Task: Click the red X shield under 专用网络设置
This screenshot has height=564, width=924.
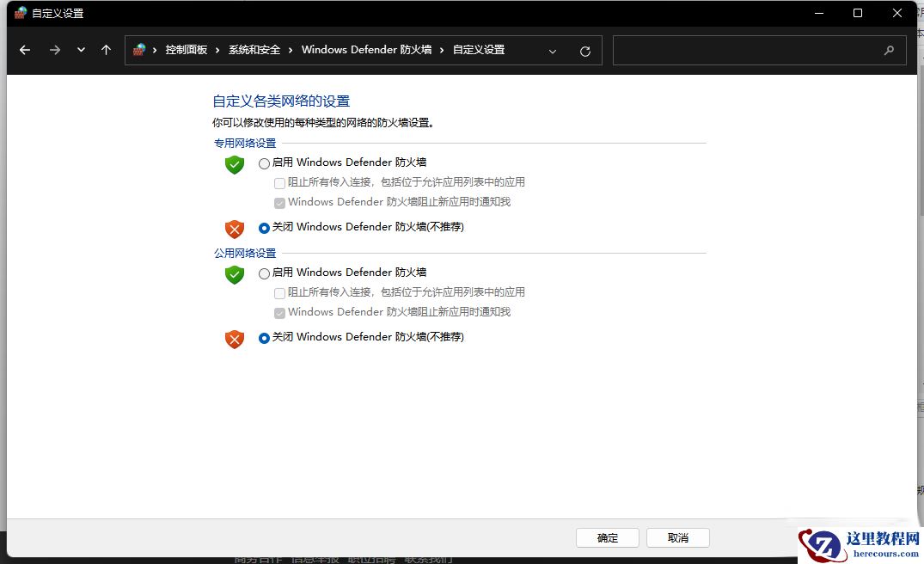Action: click(234, 230)
